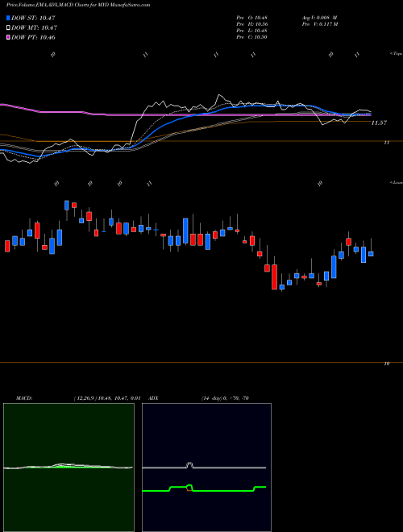Click the 'Pre L: 10.48' value
Viewport: 403px width, 532px height.
[x=252, y=31]
